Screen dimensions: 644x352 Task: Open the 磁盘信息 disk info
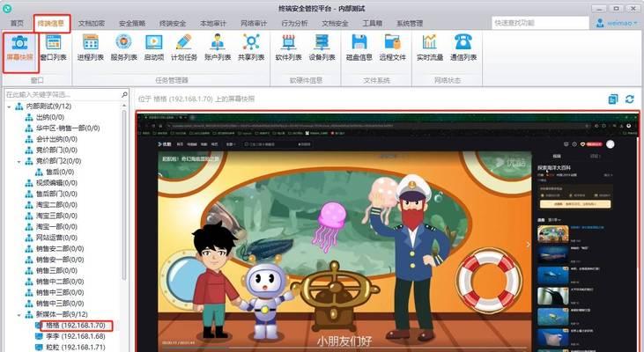pyautogui.click(x=359, y=48)
